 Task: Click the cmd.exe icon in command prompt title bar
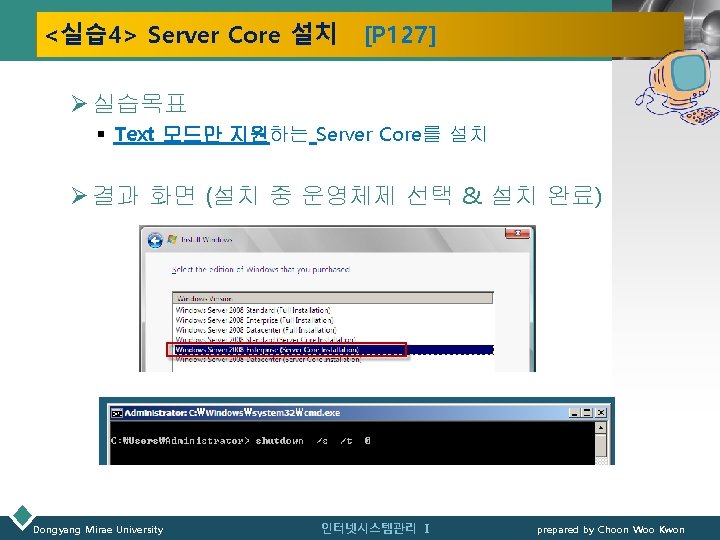tap(117, 413)
